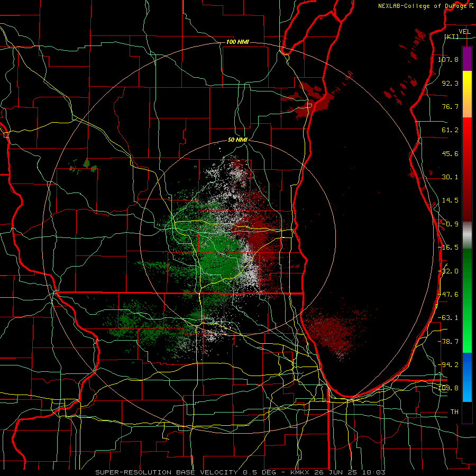This screenshot has height=476, width=476.
Task: Click the 50 NMI range ring label
Action: [x=237, y=140]
